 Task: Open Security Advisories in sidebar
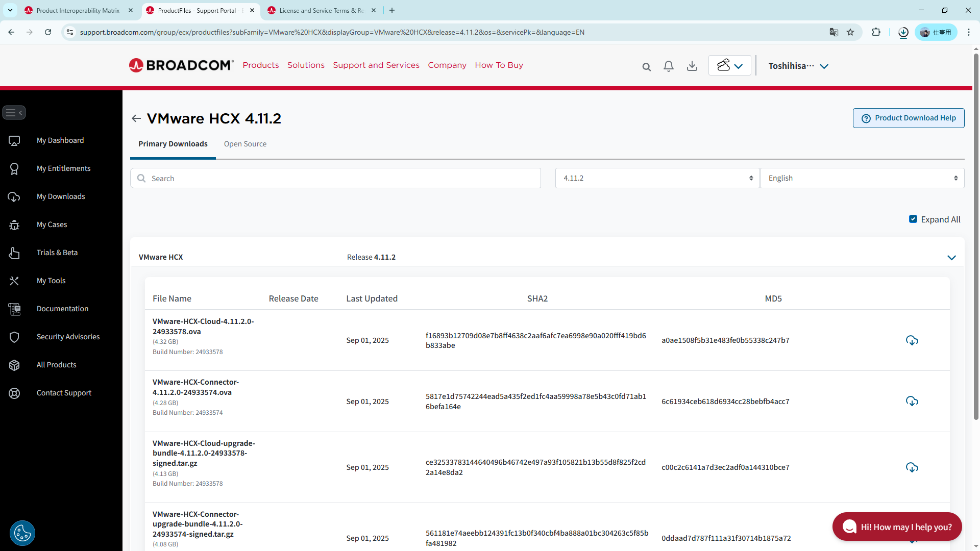68,337
